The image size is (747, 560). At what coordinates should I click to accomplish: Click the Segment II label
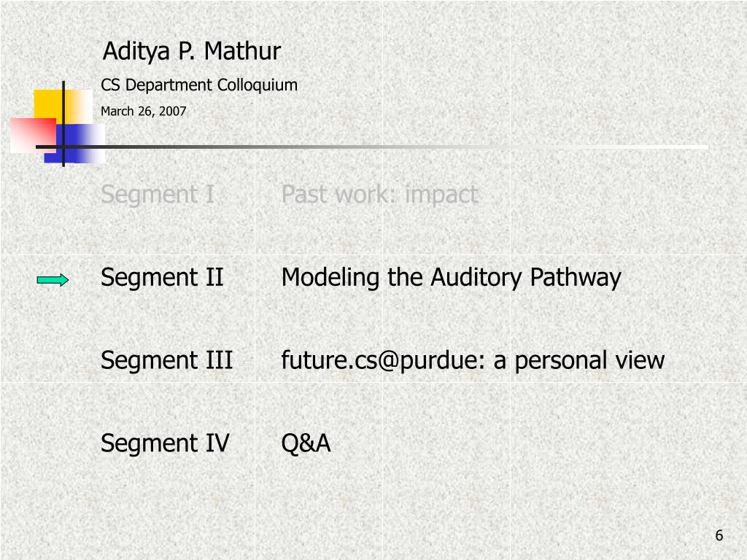point(162,277)
